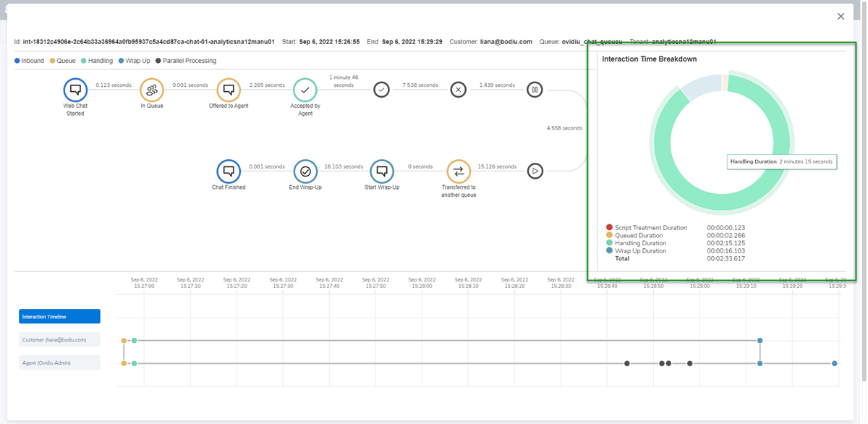The width and height of the screenshot is (868, 424).
Task: Click the last dark marker on agent row
Action: tap(690, 363)
